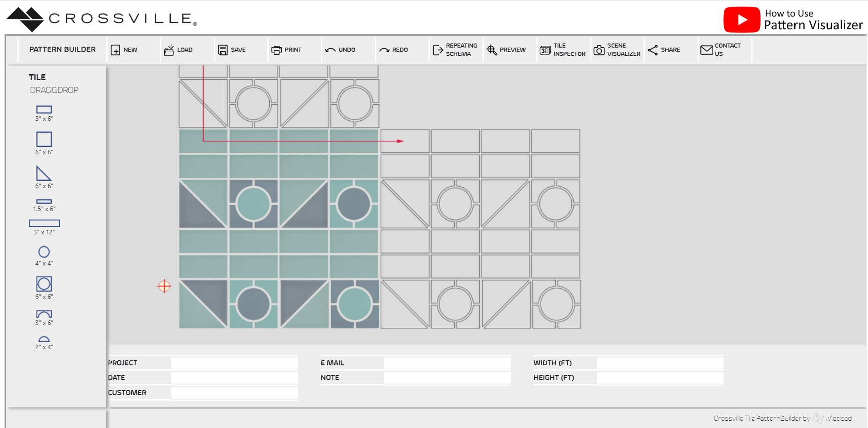The width and height of the screenshot is (868, 428).
Task: Select the 6" x 6" circle-frame tile
Action: click(44, 284)
